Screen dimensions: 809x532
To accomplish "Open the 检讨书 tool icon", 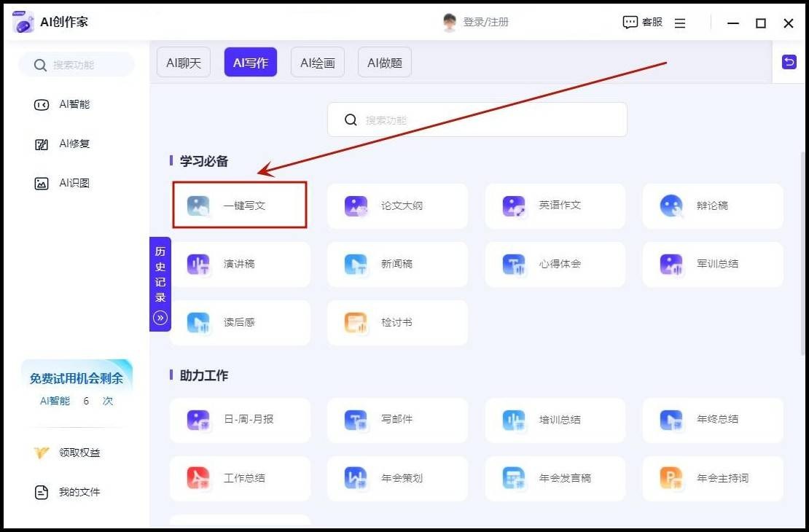I will pos(356,323).
